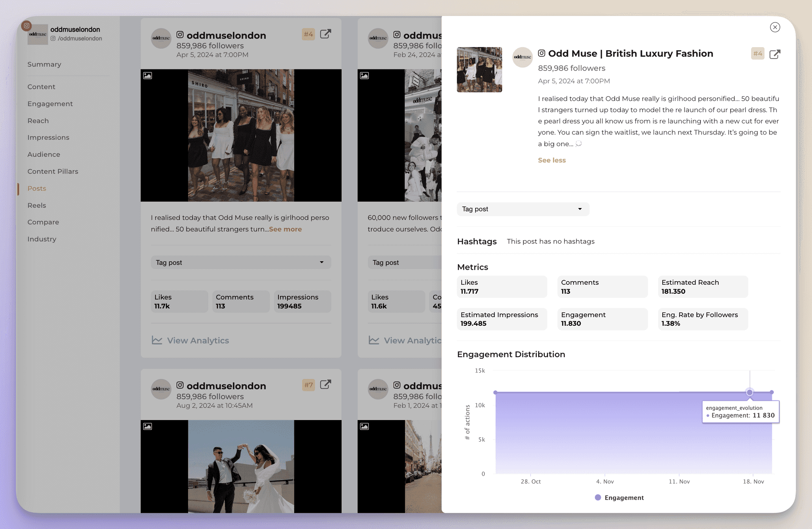Close the post detail panel
This screenshot has width=812, height=529.
click(775, 27)
